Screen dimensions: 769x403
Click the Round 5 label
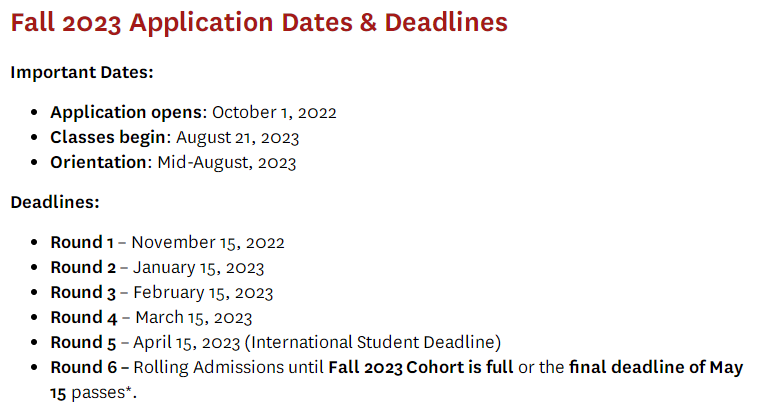(83, 342)
